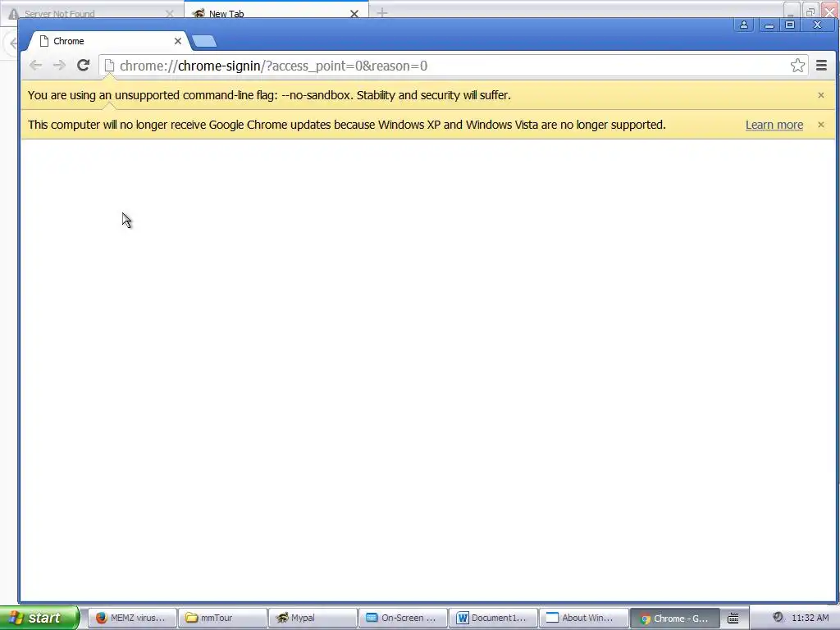Go forward in Chrome history
Viewport: 840px width, 630px height.
[x=59, y=66]
